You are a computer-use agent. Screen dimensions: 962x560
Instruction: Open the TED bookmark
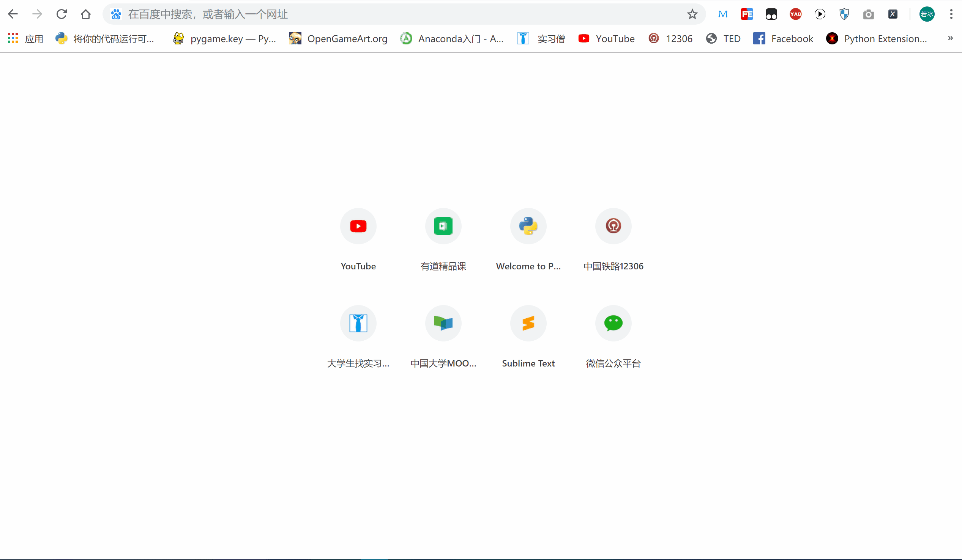723,39
